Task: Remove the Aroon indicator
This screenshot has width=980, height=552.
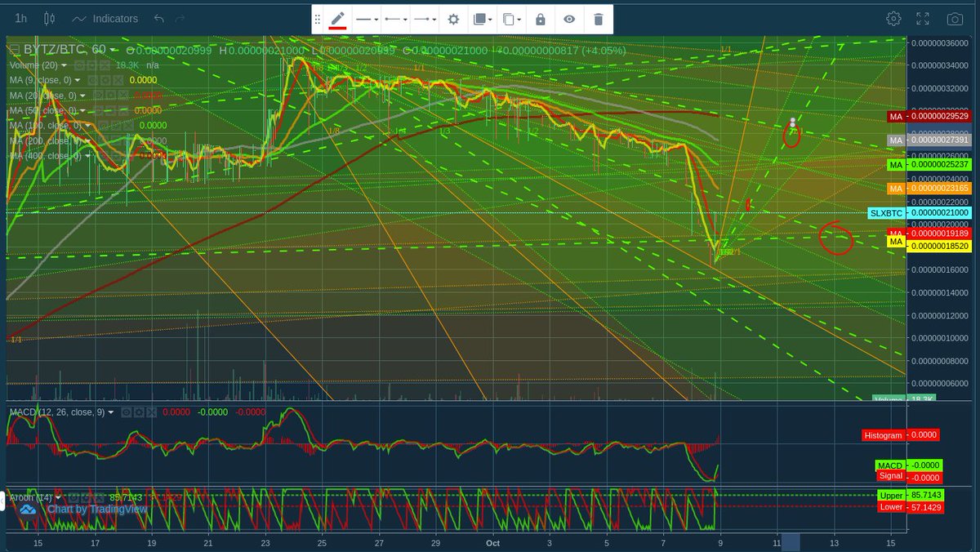Action: [99, 497]
